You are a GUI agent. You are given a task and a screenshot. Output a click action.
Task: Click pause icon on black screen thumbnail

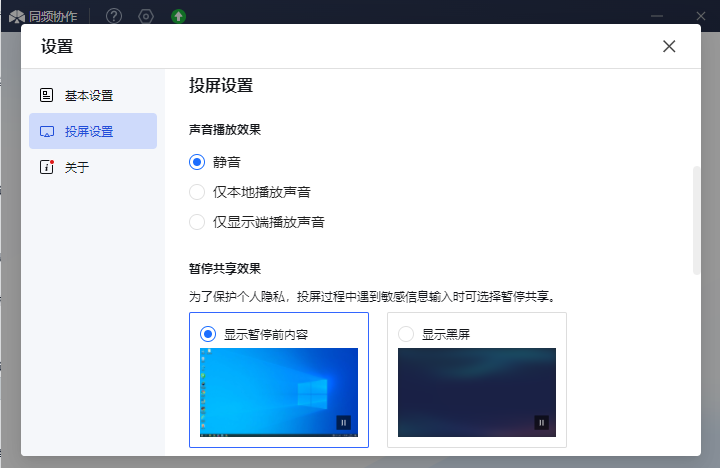click(x=541, y=423)
